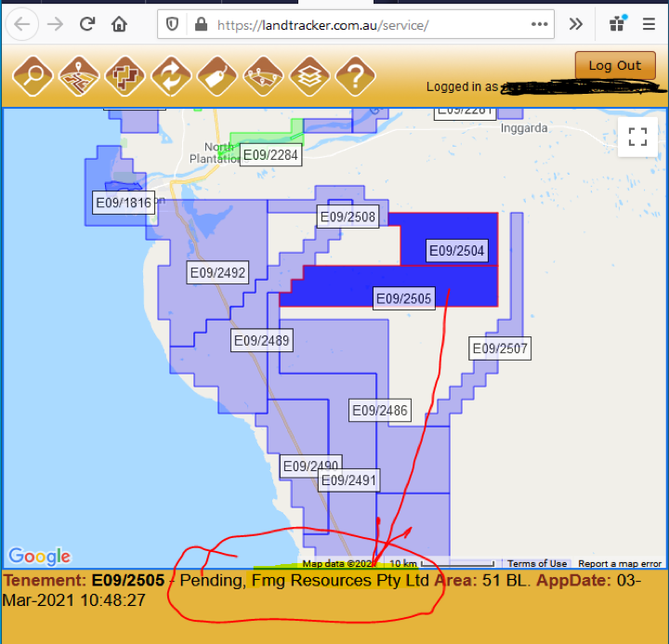The height and width of the screenshot is (644, 669).
Task: Open the Firefox hamburger menu
Action: tap(649, 24)
